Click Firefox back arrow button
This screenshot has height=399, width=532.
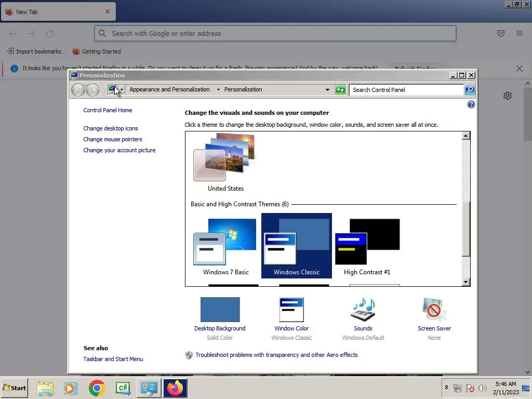(12, 33)
